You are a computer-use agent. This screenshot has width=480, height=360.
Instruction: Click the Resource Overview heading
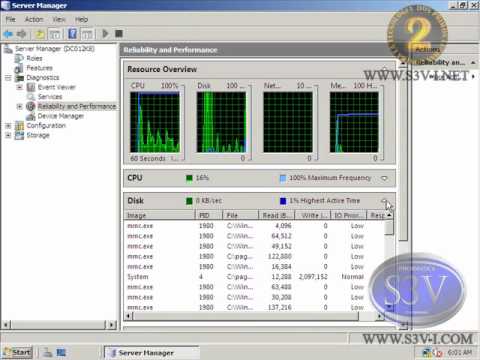(x=162, y=69)
